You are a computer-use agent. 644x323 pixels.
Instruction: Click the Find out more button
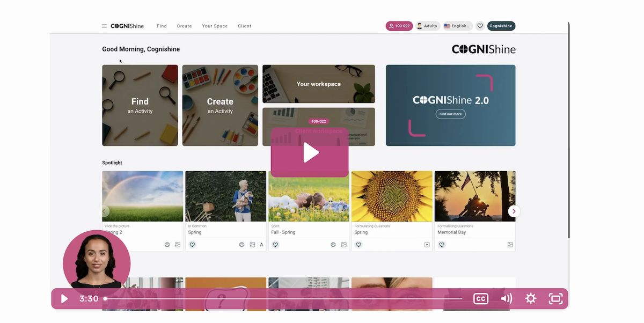pyautogui.click(x=451, y=114)
